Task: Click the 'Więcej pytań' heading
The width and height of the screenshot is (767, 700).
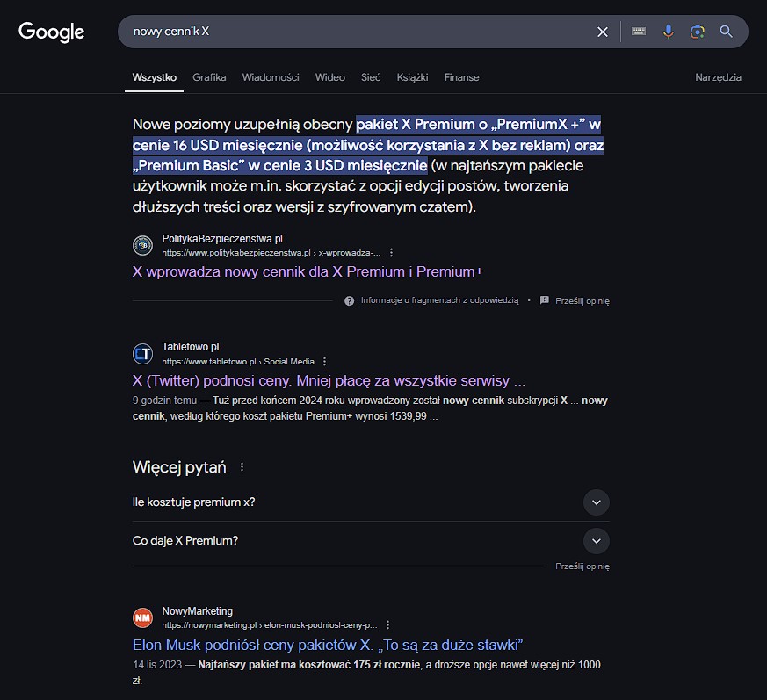Action: pos(179,467)
